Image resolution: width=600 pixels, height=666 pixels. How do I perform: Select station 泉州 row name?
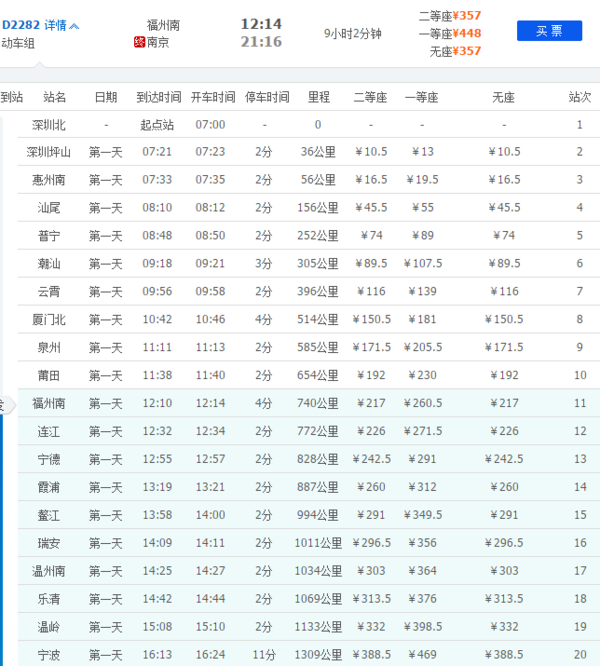click(48, 347)
